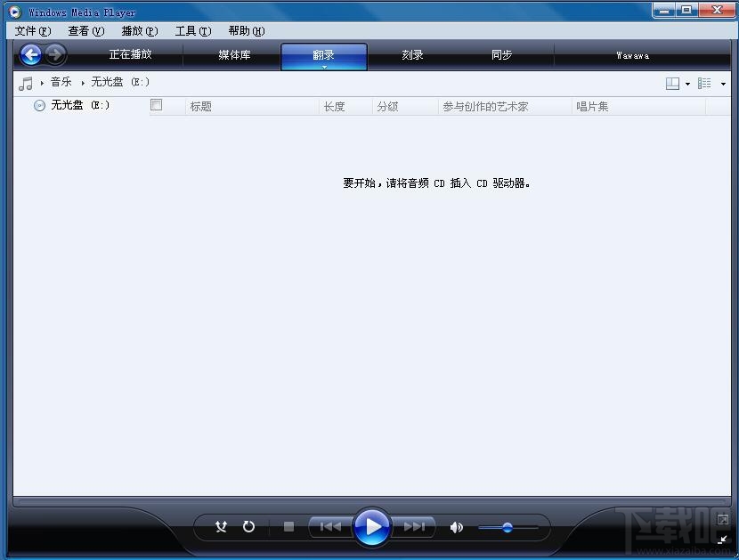
Task: Enable repeat playback
Action: click(x=248, y=526)
